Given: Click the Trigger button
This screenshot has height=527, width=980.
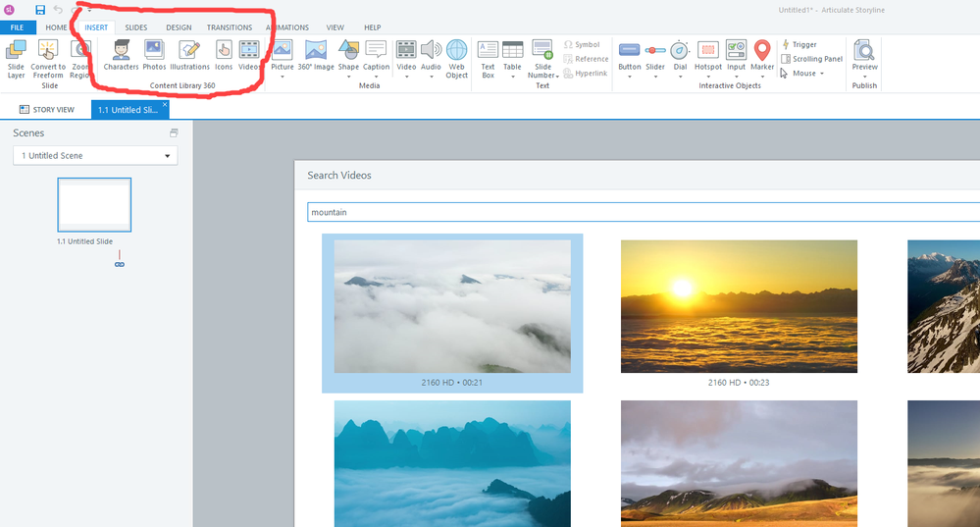Looking at the screenshot, I should (803, 44).
